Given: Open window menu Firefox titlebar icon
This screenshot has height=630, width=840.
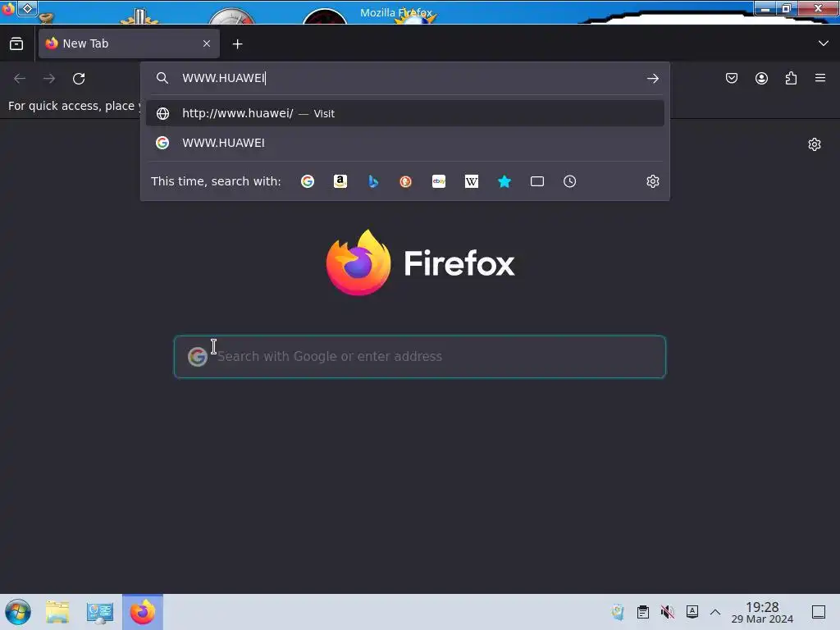Looking at the screenshot, I should 7,8.
